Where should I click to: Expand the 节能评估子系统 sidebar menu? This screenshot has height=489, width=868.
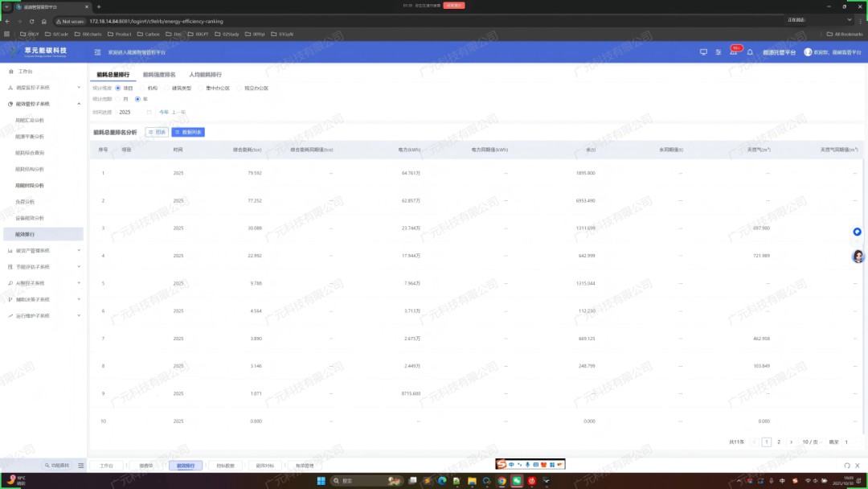point(43,266)
